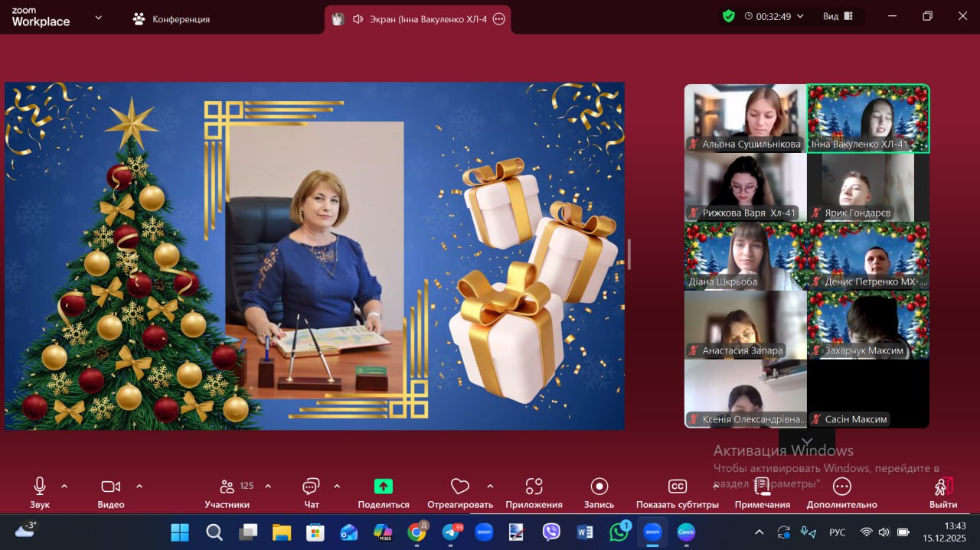Start recording with Запись button

(599, 487)
